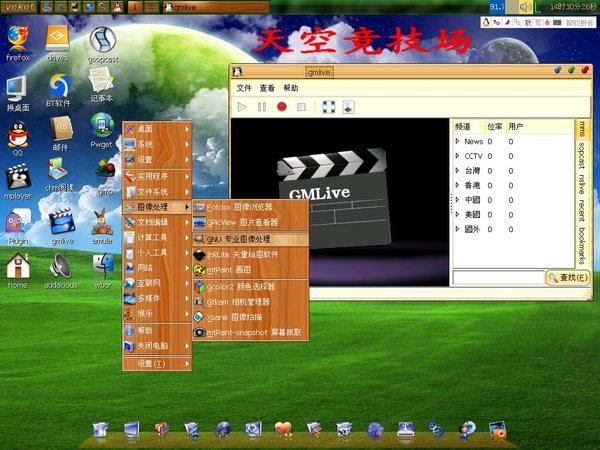Open the amule desktop icon
The height and width of the screenshot is (450, 600).
(x=102, y=223)
